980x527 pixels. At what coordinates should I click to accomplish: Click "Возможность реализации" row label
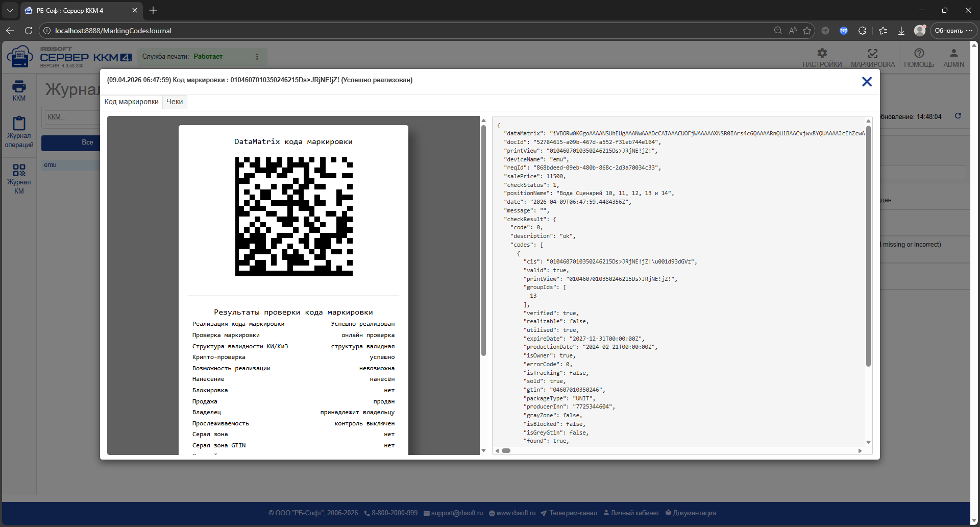tap(231, 368)
